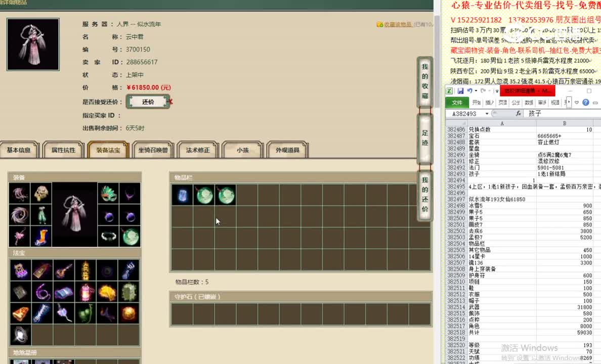Click the silver mirror ring treasure icon
The height and width of the screenshot is (364, 601).
point(20,335)
